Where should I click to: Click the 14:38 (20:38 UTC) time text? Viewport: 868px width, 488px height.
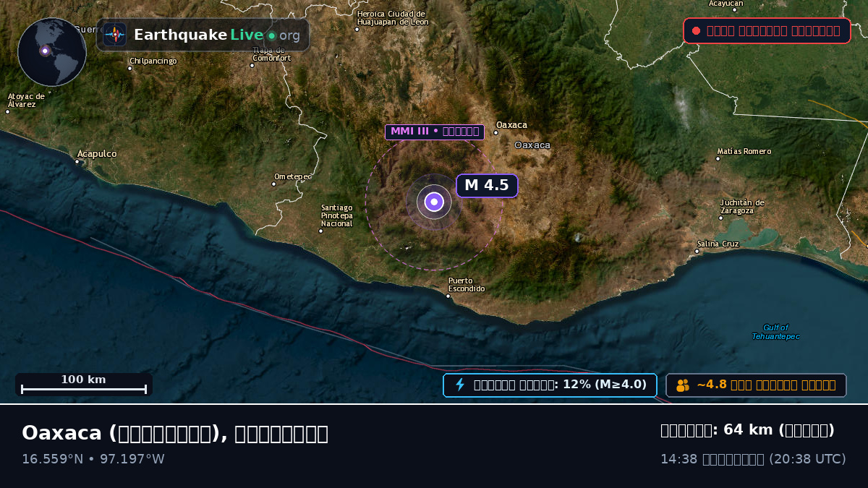(x=753, y=459)
